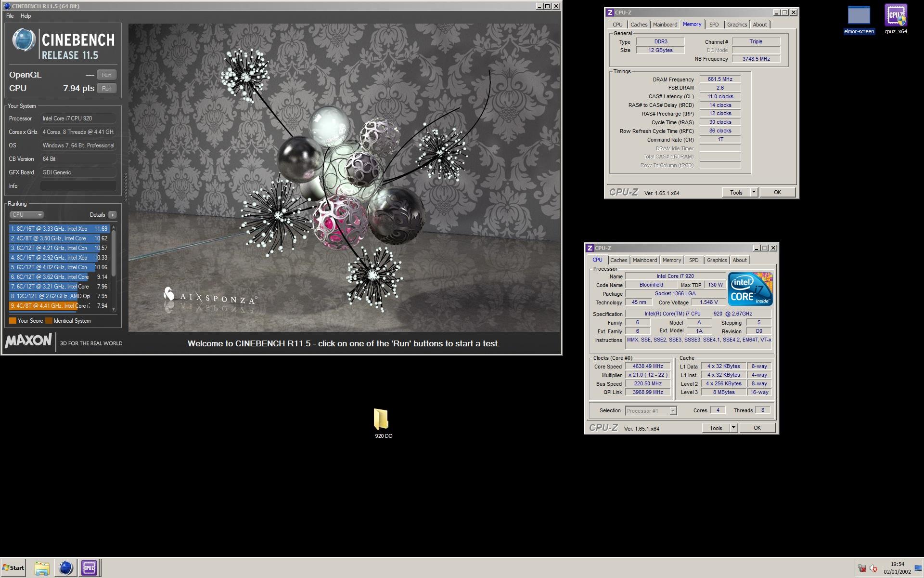Click the Show desktop button
Screen dimensions: 924x578
click(x=919, y=568)
